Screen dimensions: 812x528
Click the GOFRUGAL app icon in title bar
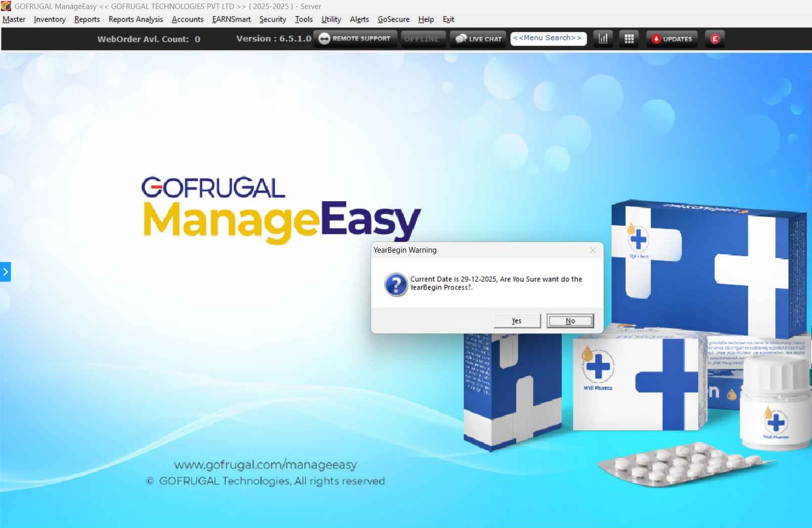(6, 6)
